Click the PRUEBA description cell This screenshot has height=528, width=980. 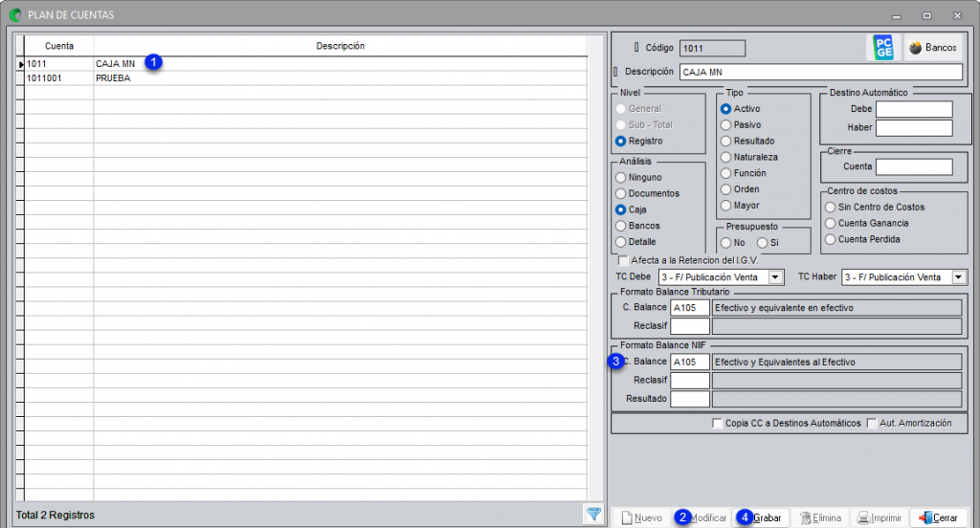tap(340, 78)
